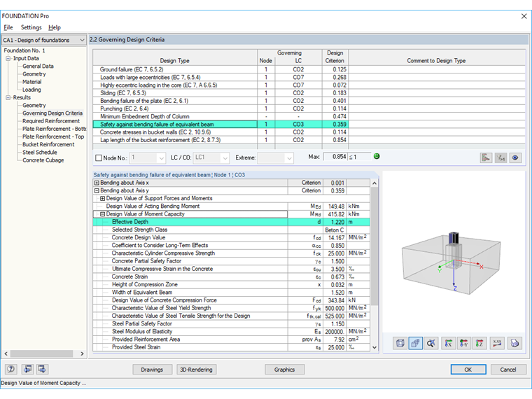Viewport: 532px width, 399px height.
Task: View model in minus Y direction
Action: [x=464, y=344]
